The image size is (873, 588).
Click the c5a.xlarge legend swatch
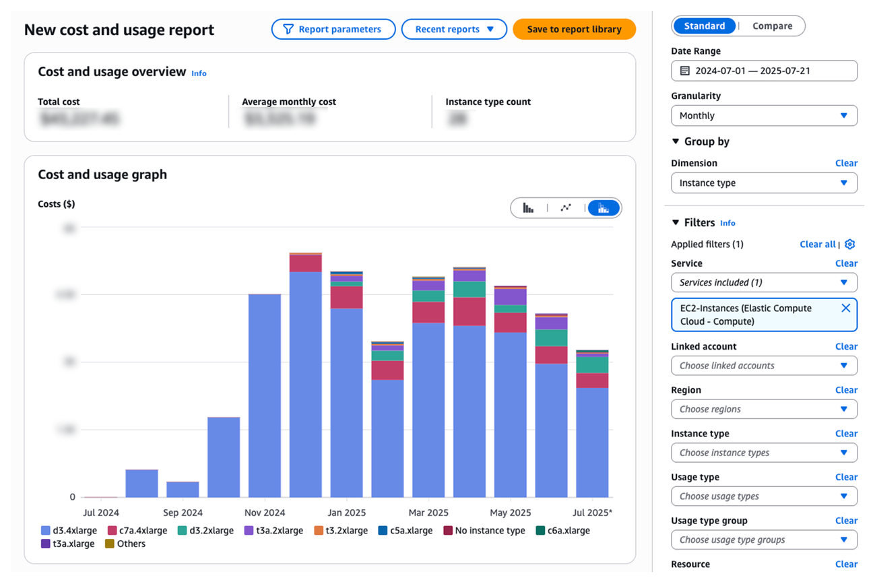tap(383, 531)
